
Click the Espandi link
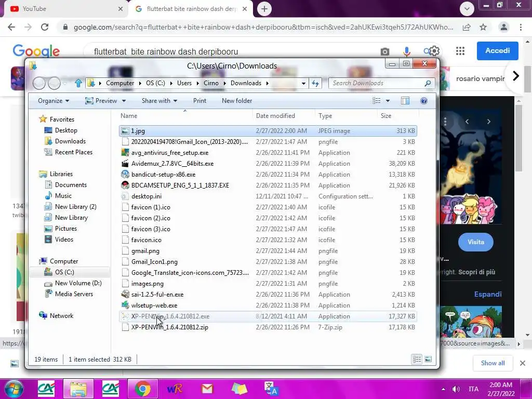[x=487, y=294]
